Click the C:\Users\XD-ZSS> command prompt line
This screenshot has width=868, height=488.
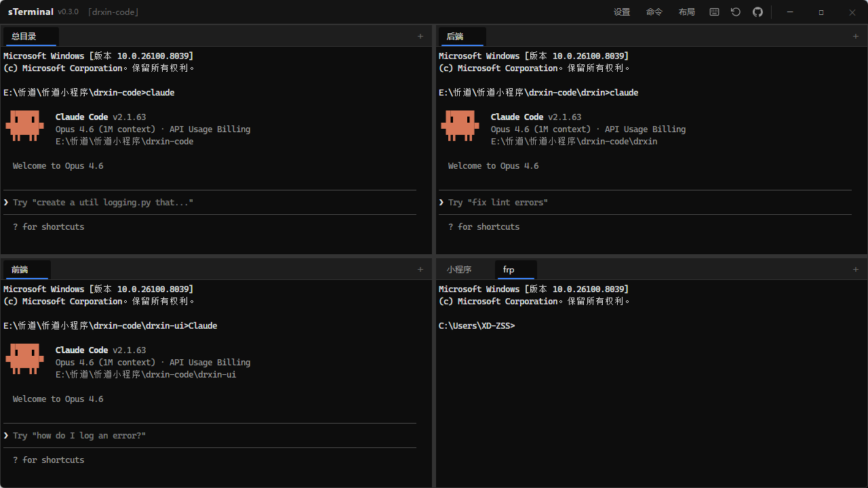pyautogui.click(x=477, y=326)
